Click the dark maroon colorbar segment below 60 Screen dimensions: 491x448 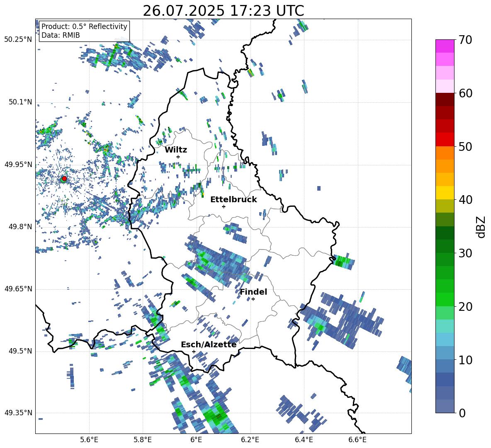click(445, 99)
